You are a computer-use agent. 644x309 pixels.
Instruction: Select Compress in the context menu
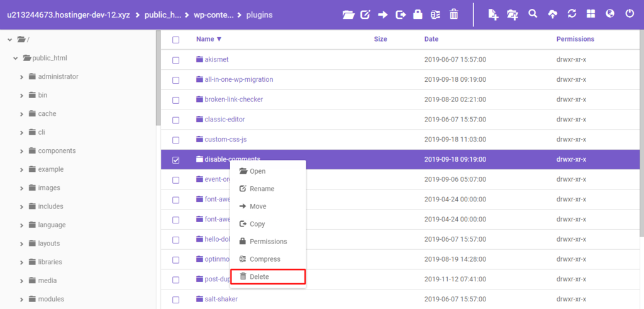(x=264, y=259)
